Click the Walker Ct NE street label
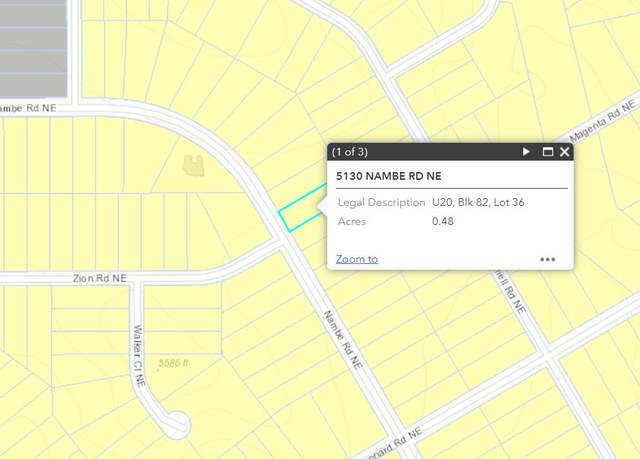The image size is (640, 459). pyautogui.click(x=139, y=355)
